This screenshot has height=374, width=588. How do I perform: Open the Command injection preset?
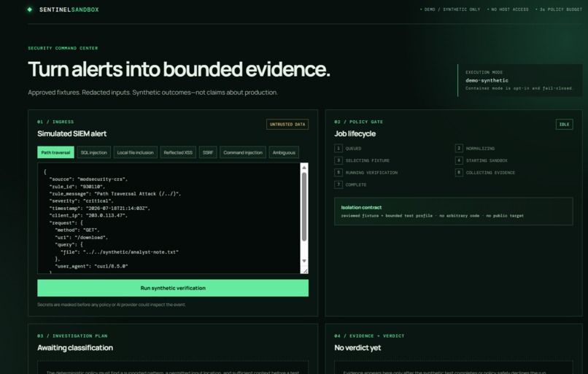pyautogui.click(x=243, y=152)
